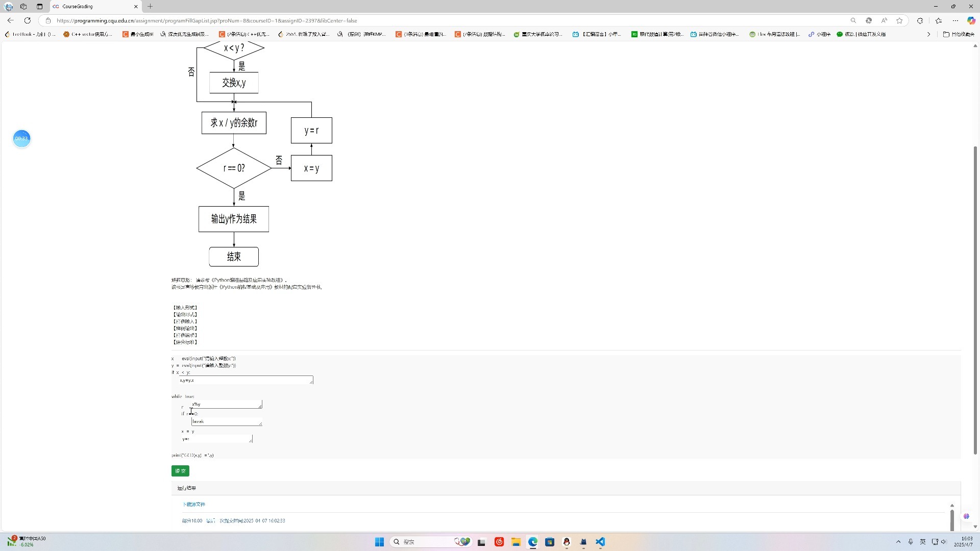Viewport: 980px width, 551px height.
Task: Click the download file link under run results
Action: pos(194,505)
